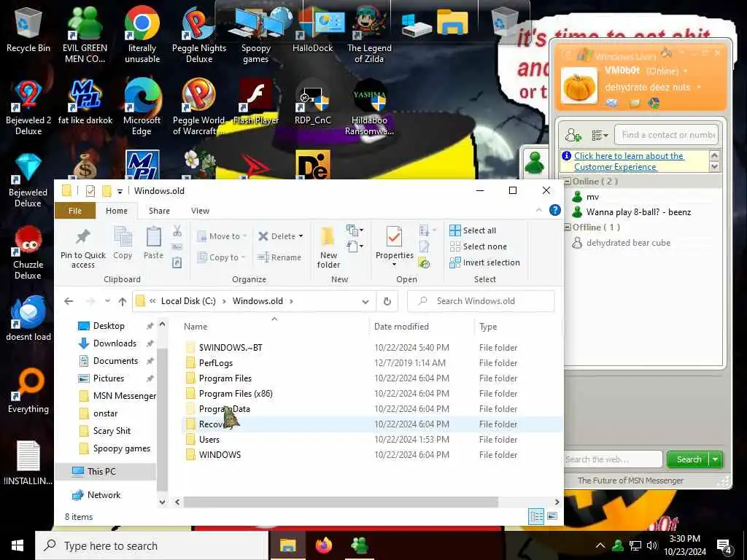Collapse the Online contacts group
Screen dimensions: 747x560
(568, 182)
